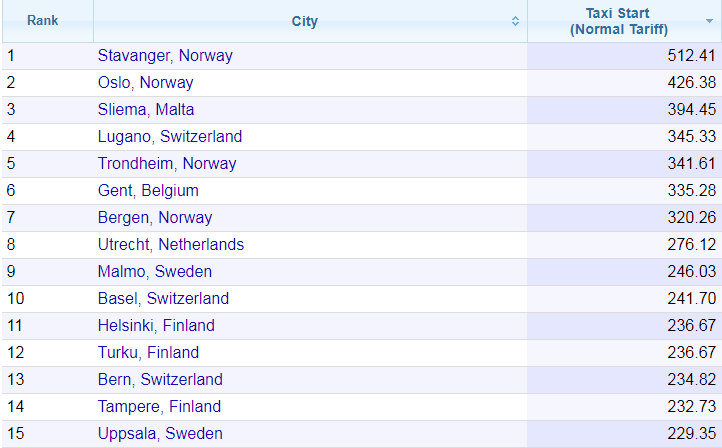Viewport: 722px width, 448px height.
Task: Click the Taxi Start descending sort arrow
Action: 709,21
